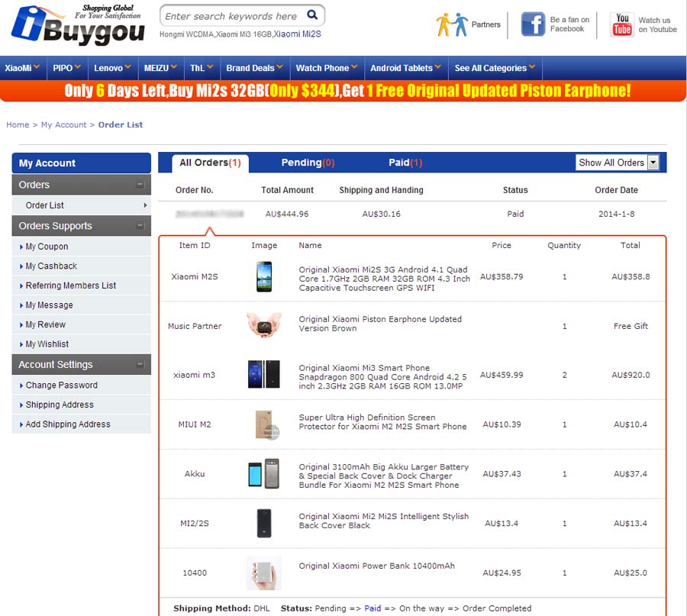Switch to the Pending orders tab

coord(308,163)
